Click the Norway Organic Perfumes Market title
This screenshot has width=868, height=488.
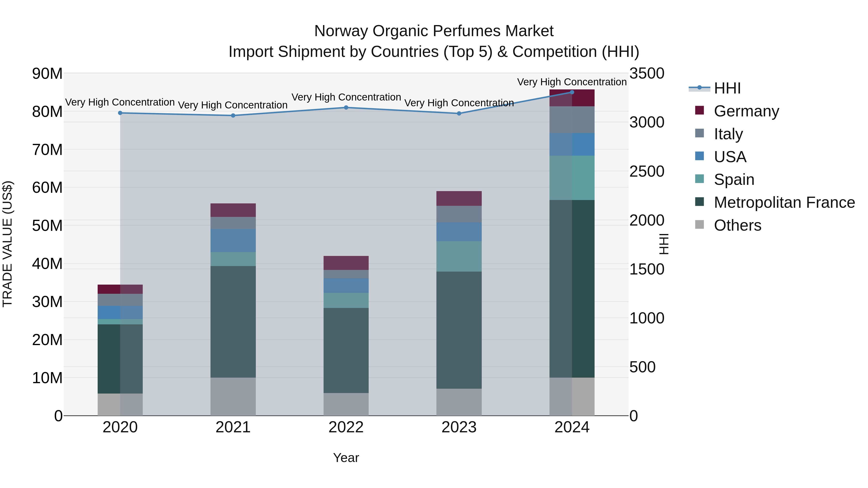click(434, 31)
